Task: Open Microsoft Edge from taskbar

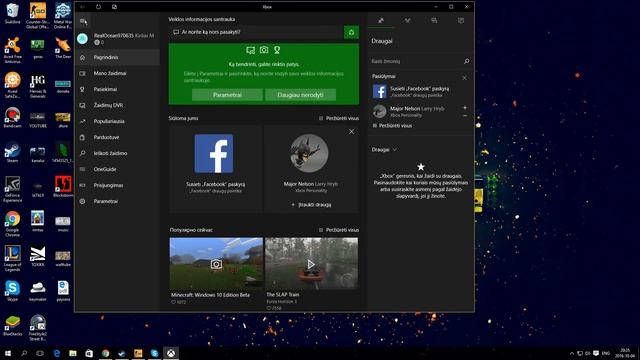Action: [x=57, y=353]
